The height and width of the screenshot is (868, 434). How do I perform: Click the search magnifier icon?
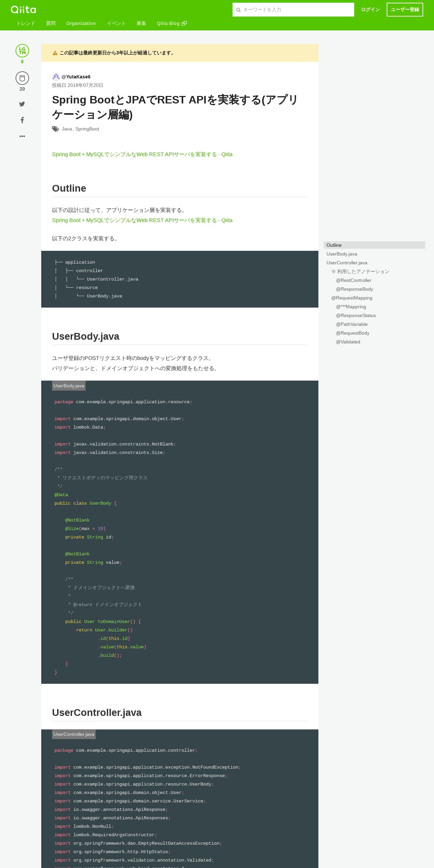(x=238, y=10)
